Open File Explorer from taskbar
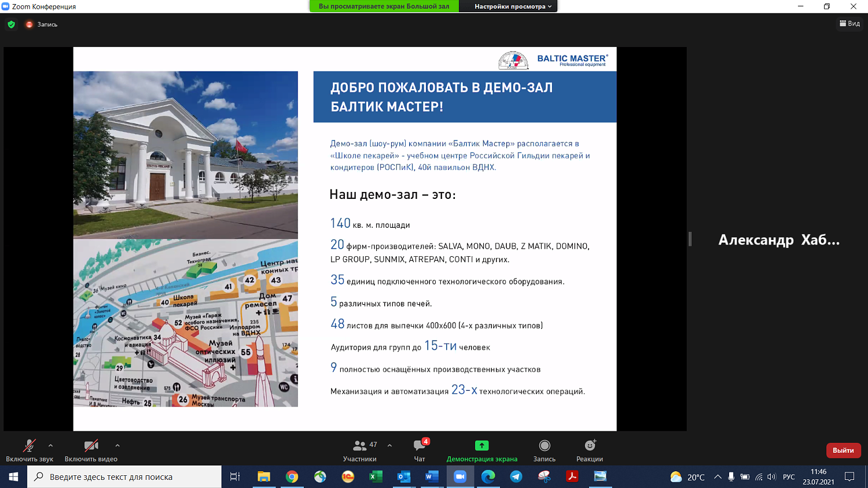 264,477
